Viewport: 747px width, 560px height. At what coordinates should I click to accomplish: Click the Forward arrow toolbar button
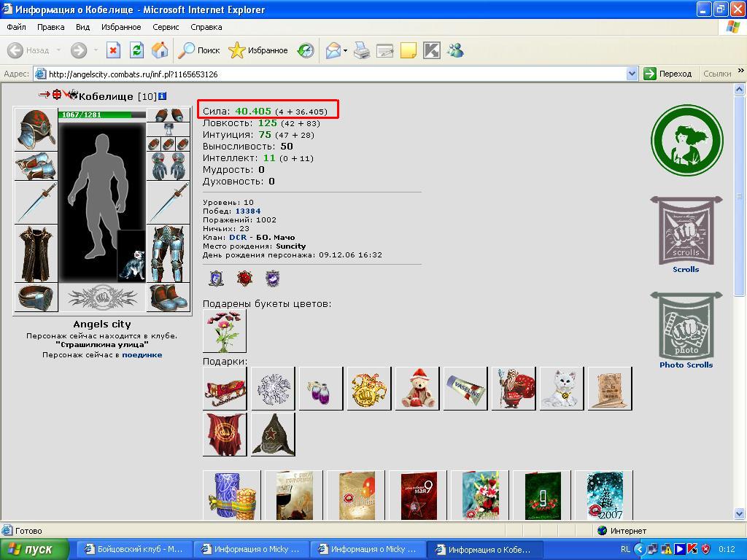79,50
